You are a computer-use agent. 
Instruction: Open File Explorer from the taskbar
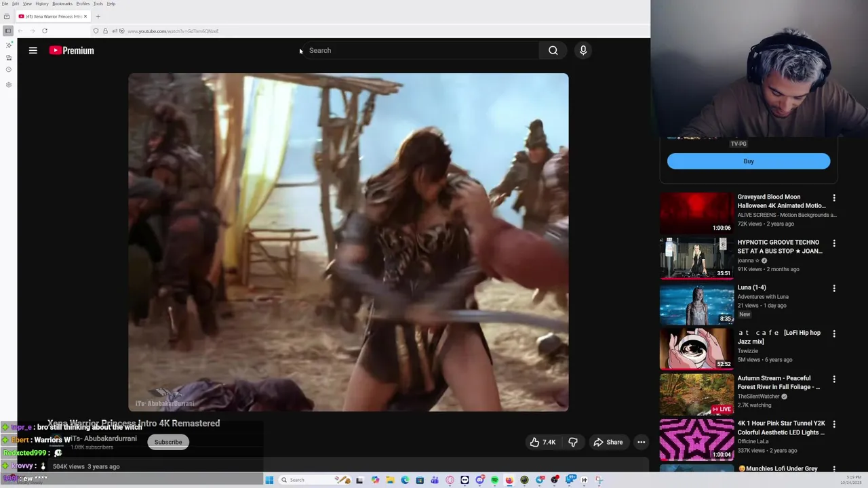click(x=390, y=480)
